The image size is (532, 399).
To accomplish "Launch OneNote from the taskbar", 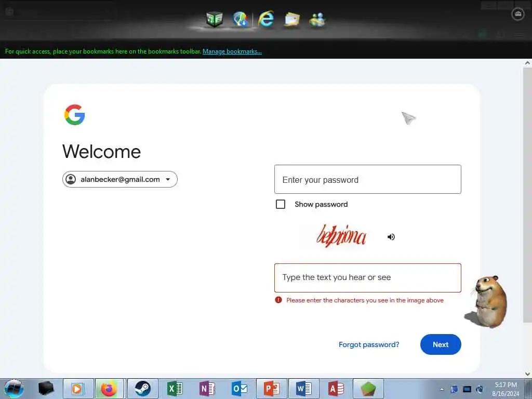I will point(207,389).
